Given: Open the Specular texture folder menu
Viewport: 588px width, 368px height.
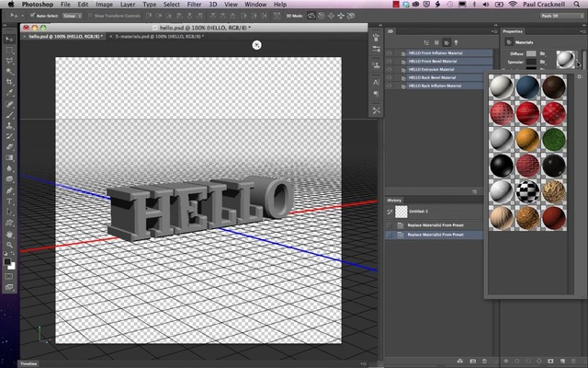Looking at the screenshot, I should 542,62.
